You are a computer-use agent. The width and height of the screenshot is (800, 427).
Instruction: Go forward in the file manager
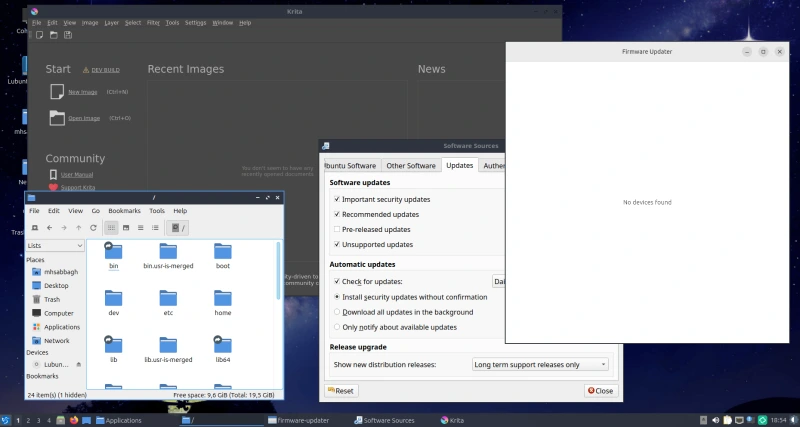[64, 228]
